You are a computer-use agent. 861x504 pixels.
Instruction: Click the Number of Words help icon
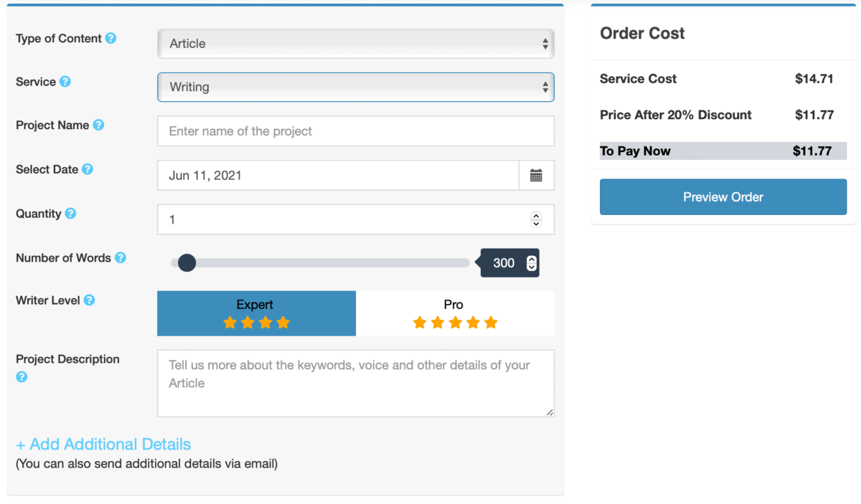122,258
